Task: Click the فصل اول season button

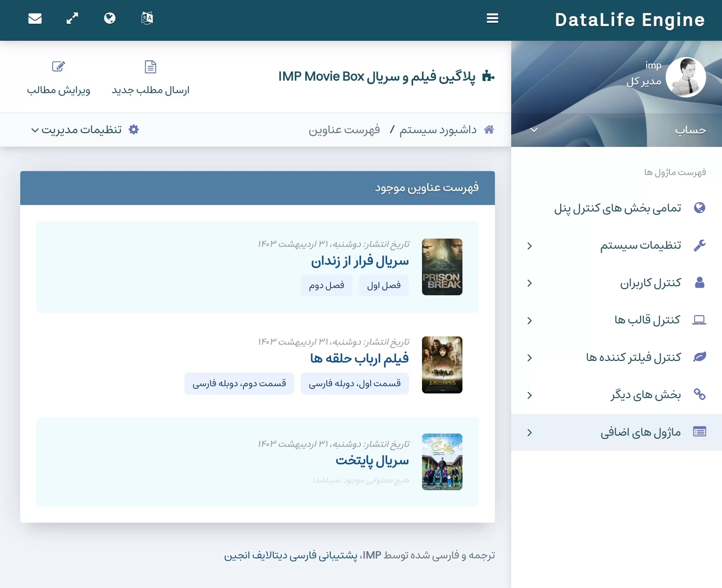Action: coord(384,286)
